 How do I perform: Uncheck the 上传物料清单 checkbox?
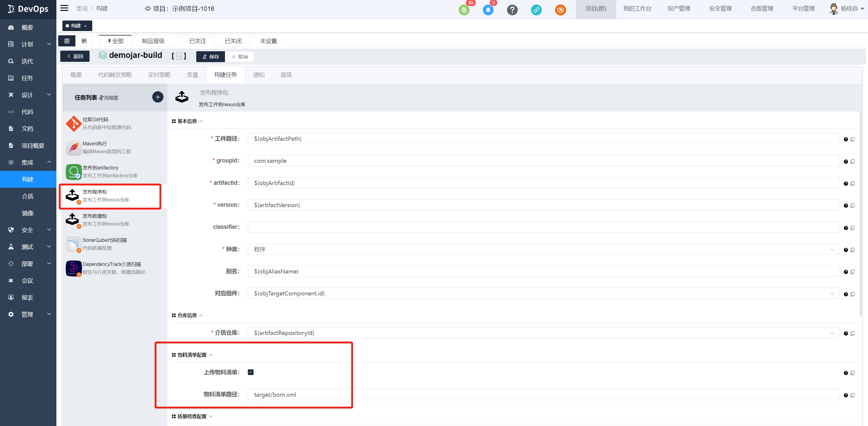250,372
